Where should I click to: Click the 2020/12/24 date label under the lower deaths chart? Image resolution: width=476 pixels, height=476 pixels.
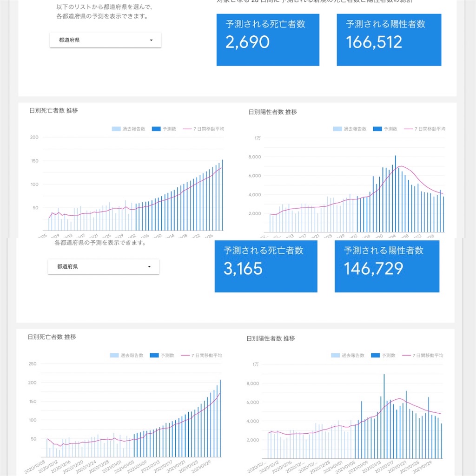(86, 467)
